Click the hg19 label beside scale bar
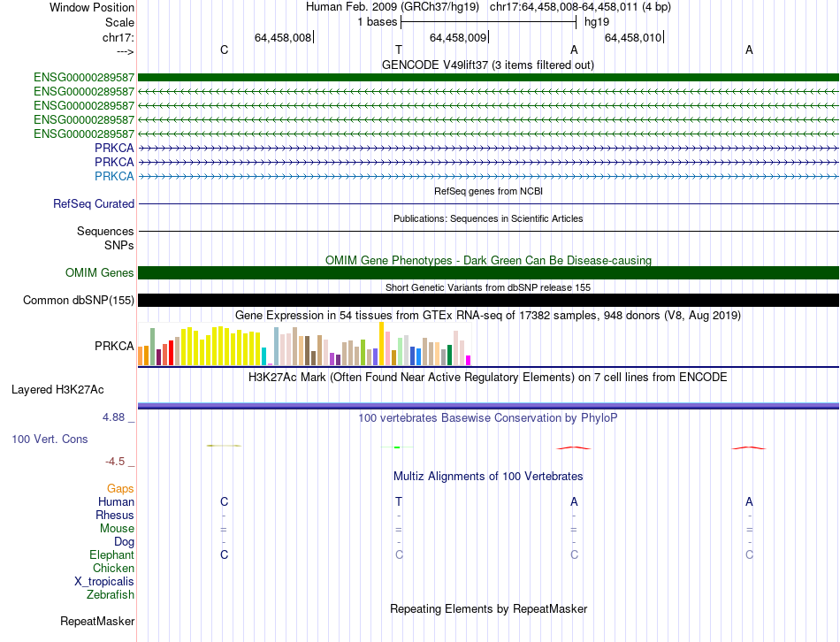The height and width of the screenshot is (642, 840). pos(597,22)
